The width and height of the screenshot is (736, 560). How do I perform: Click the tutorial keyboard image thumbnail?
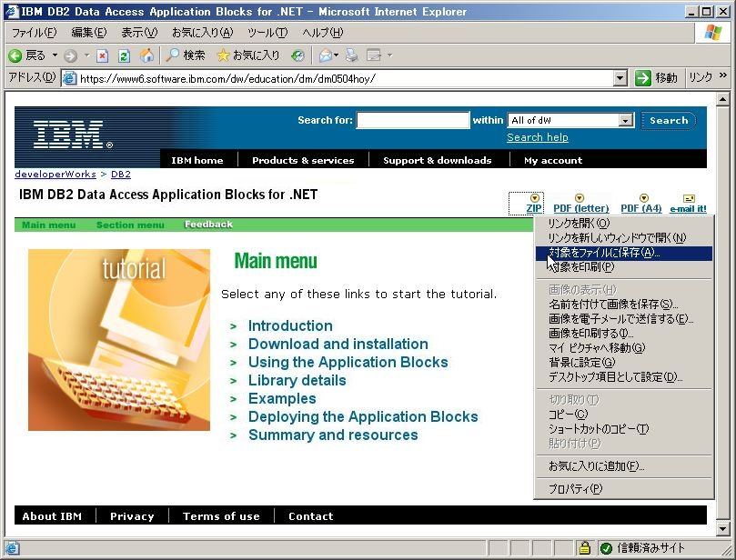point(119,340)
